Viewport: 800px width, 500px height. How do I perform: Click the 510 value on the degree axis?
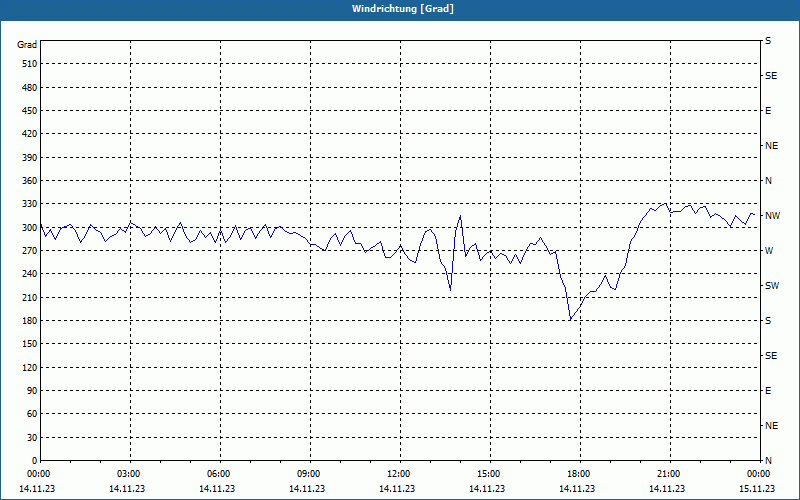pos(30,64)
